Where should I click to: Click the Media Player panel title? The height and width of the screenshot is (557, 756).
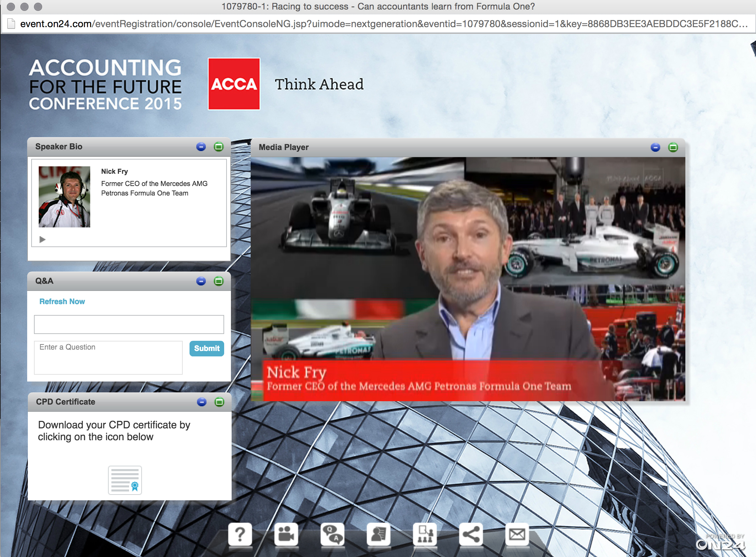284,147
